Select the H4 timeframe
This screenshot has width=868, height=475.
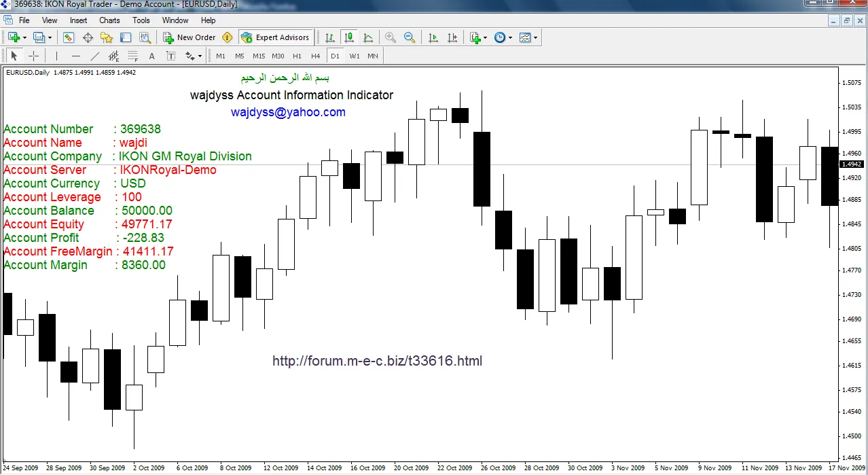(315, 56)
